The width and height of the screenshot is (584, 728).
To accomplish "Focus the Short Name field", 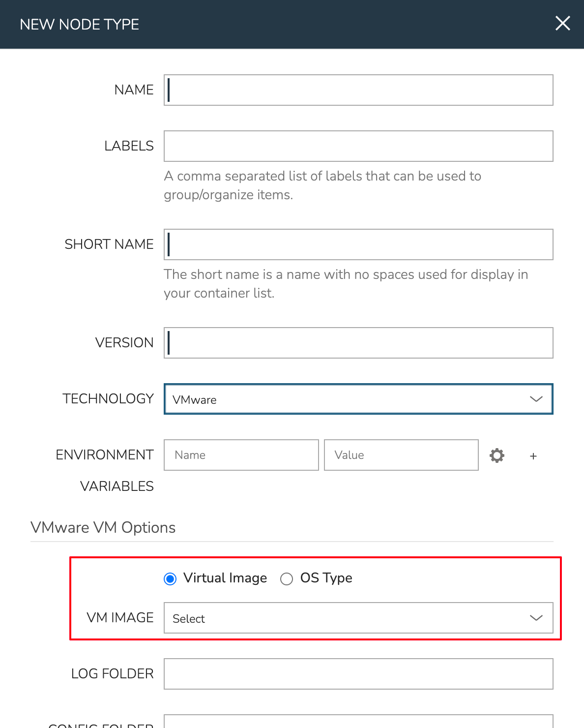I will [358, 244].
